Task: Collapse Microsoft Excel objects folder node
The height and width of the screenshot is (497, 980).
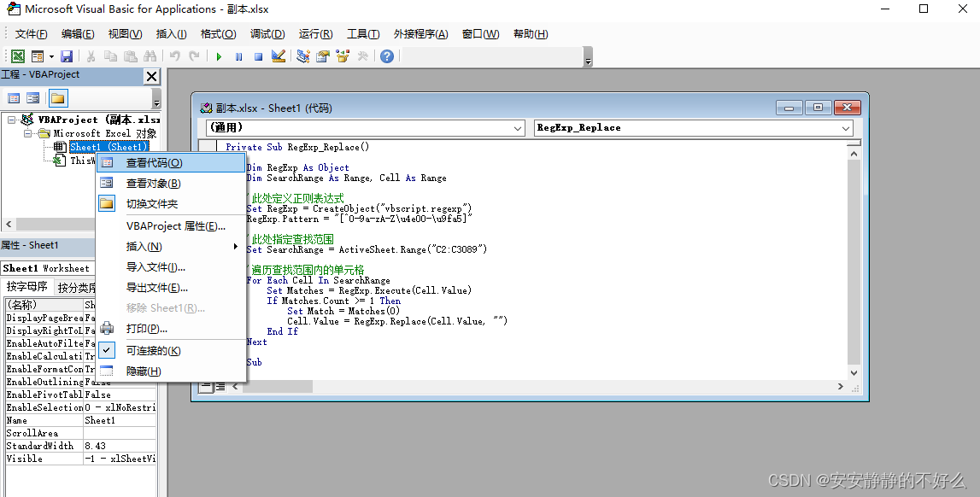Action: (27, 133)
